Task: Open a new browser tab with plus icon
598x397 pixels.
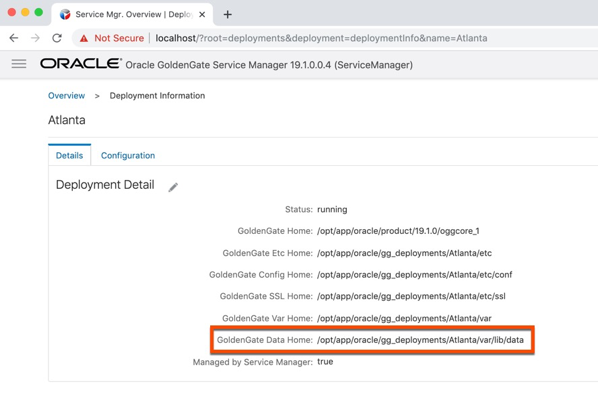Action: pyautogui.click(x=228, y=14)
